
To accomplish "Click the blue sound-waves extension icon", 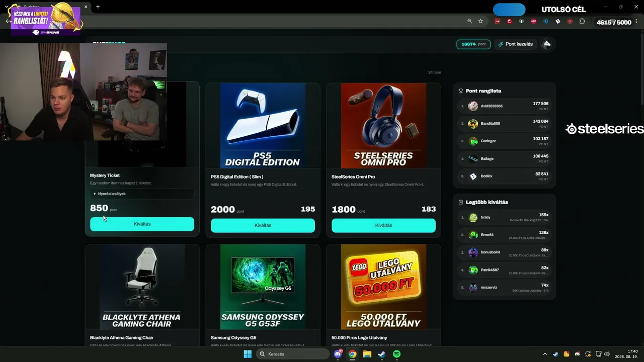I will click(546, 21).
